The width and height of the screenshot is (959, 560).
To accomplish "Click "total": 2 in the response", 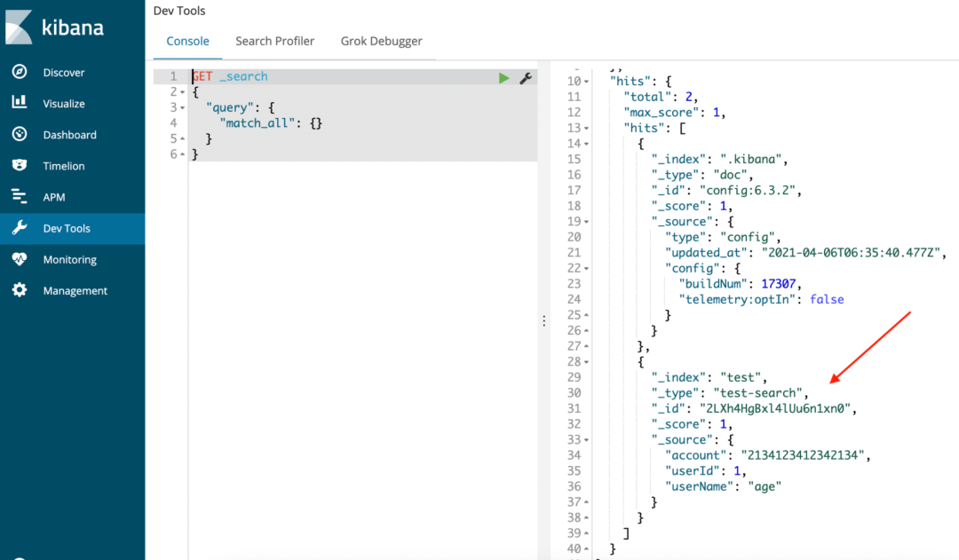I will [x=661, y=97].
